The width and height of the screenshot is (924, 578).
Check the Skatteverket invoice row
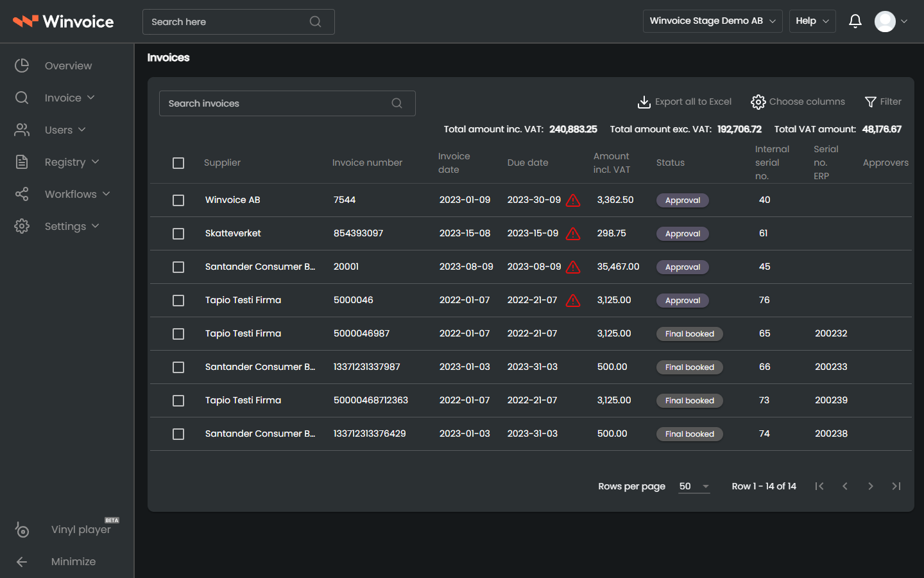tap(178, 234)
